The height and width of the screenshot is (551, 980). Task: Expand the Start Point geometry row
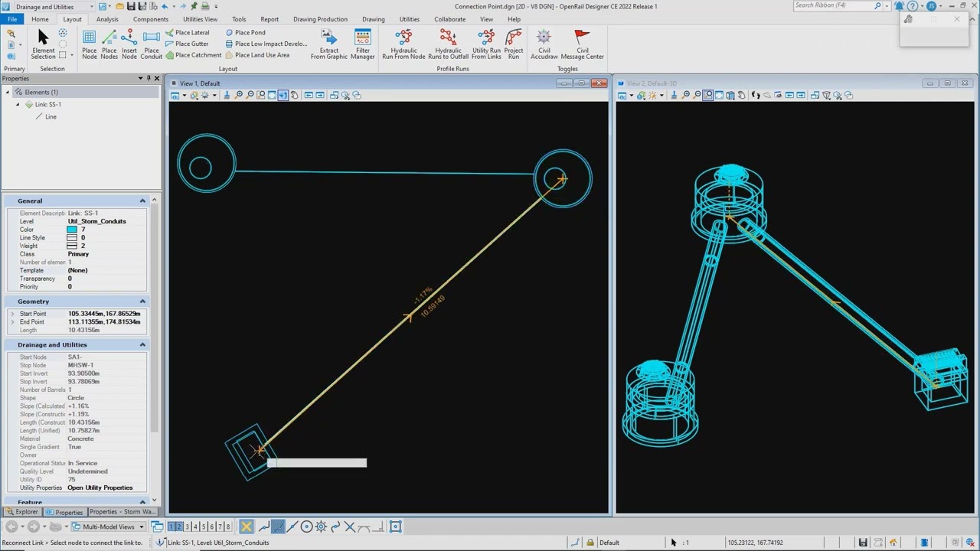click(x=12, y=314)
